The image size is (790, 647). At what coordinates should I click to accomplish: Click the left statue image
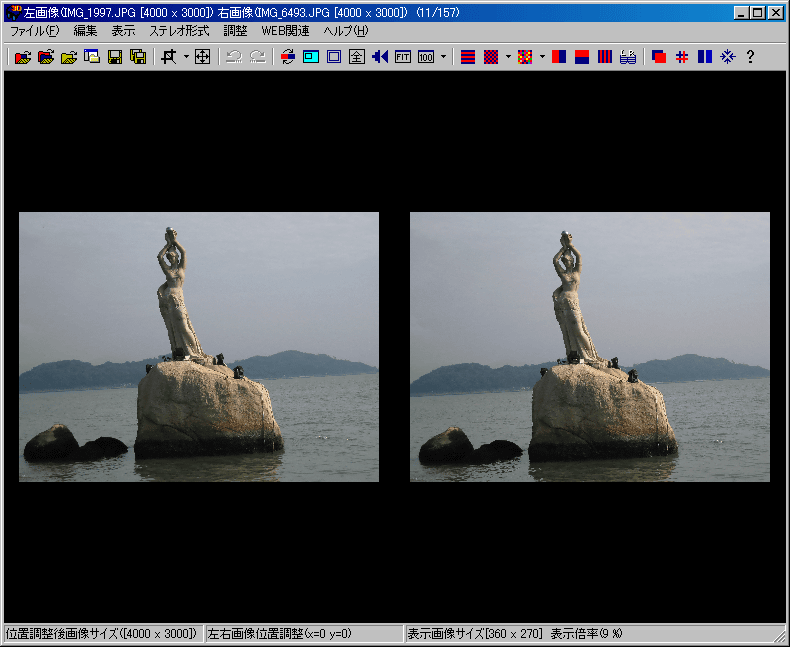click(199, 347)
